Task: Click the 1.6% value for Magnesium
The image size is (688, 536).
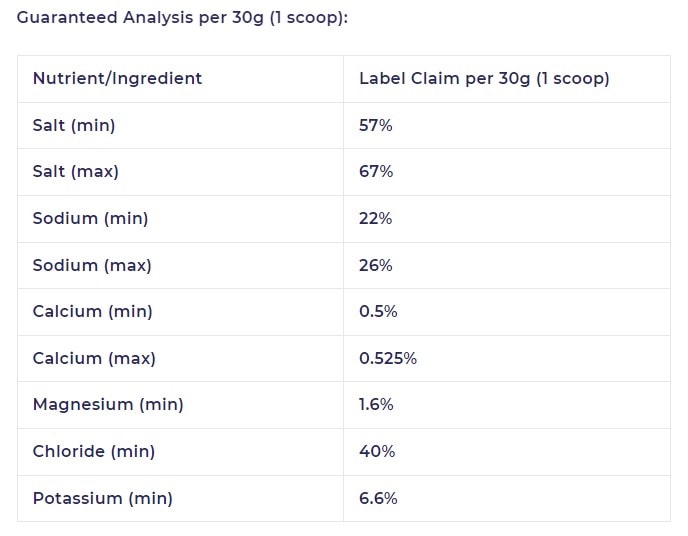Action: (376, 404)
